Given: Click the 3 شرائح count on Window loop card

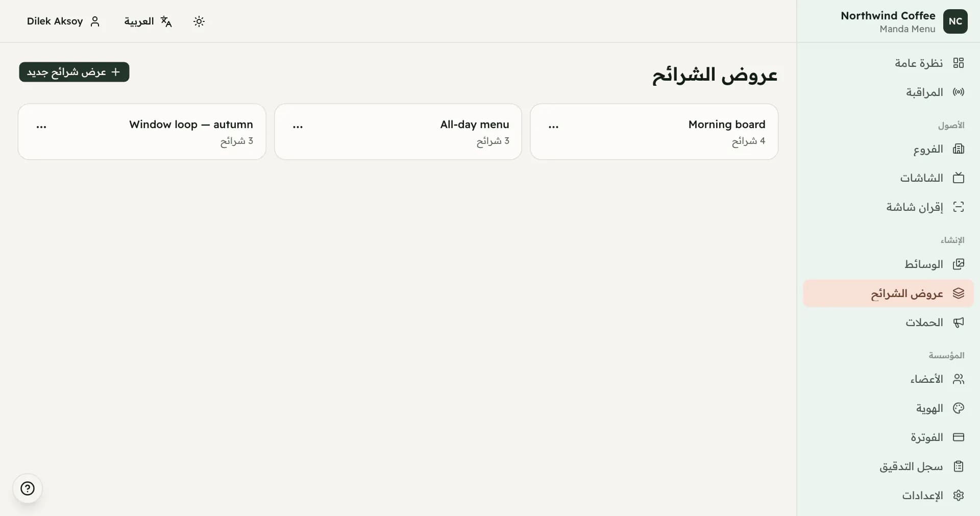Looking at the screenshot, I should [x=236, y=141].
